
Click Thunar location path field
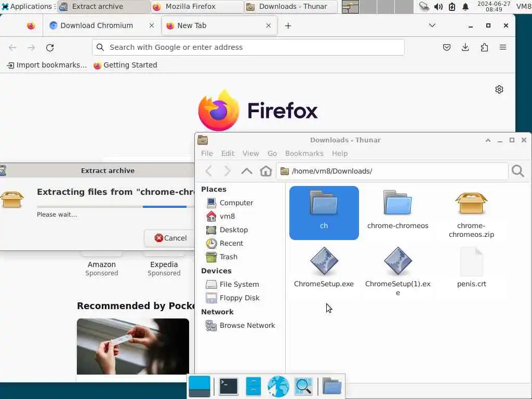pyautogui.click(x=392, y=171)
